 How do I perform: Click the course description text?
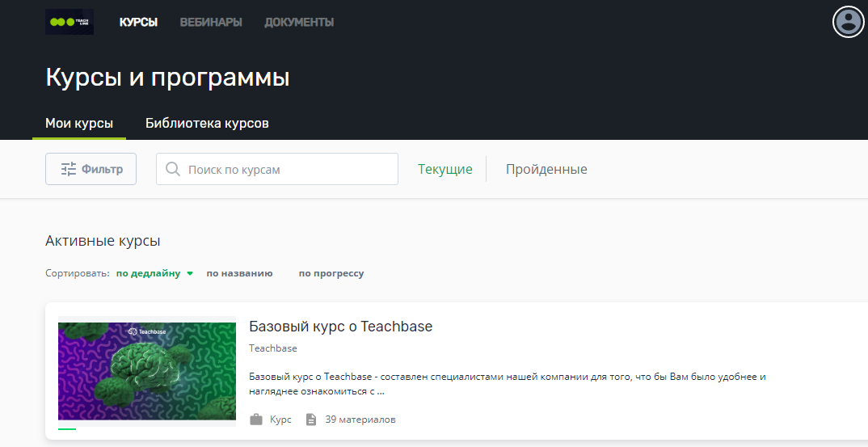[507, 384]
